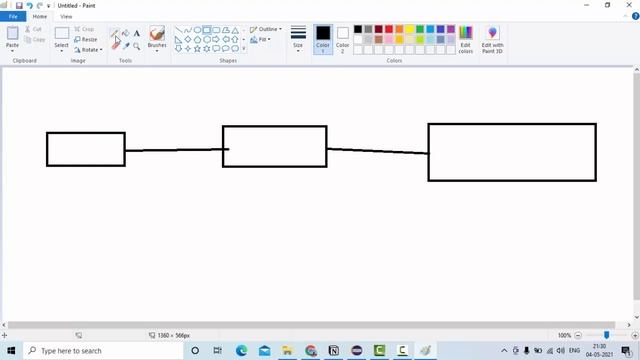Screen dimensions: 640x360
Task: Switch to the View tab
Action: [66, 17]
